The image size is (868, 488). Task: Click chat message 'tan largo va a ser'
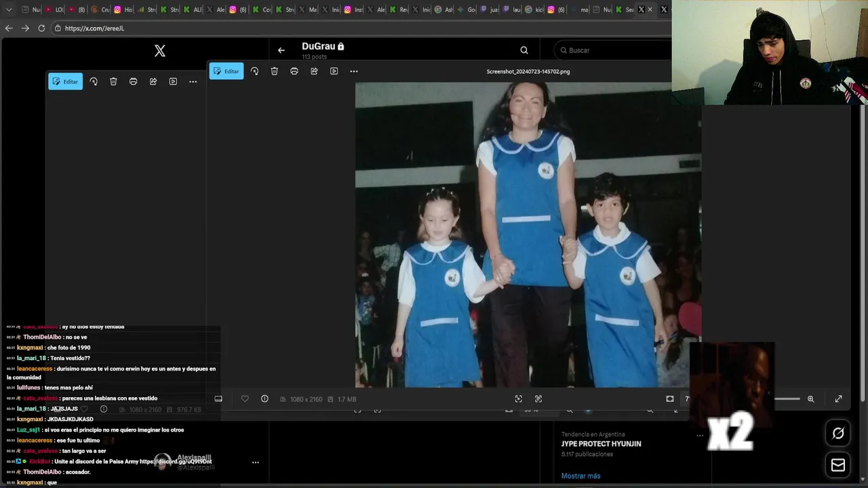83,451
